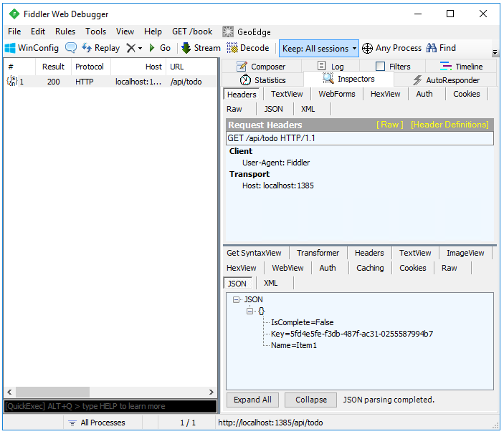This screenshot has height=434, width=504.
Task: Click the request Cookies tab
Action: (467, 94)
